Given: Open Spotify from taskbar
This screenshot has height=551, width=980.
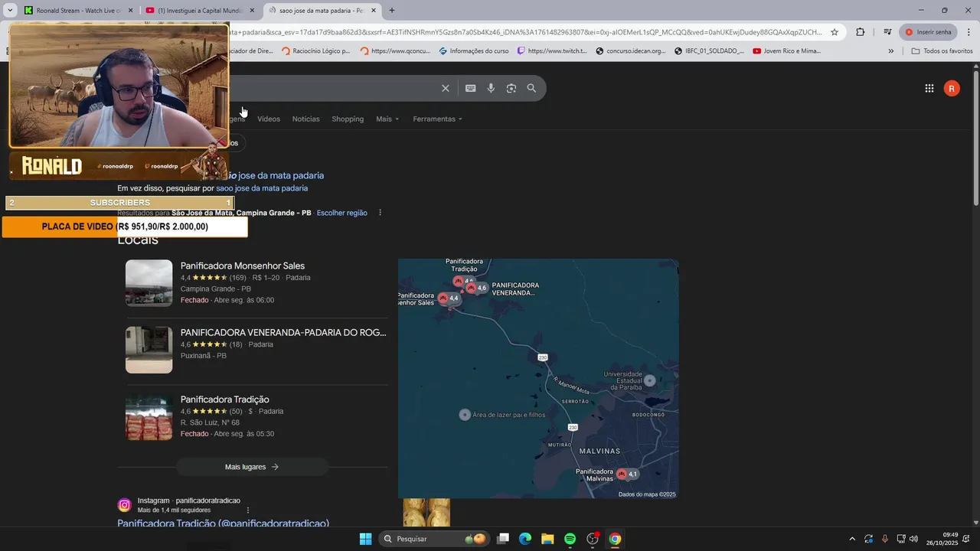Looking at the screenshot, I should [570, 539].
